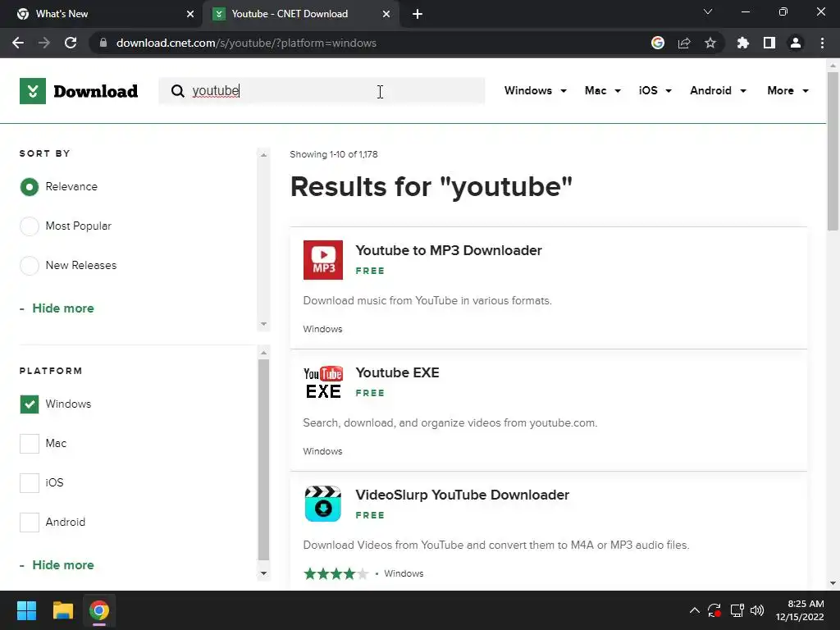Open the Youtube EXE app icon

[323, 382]
